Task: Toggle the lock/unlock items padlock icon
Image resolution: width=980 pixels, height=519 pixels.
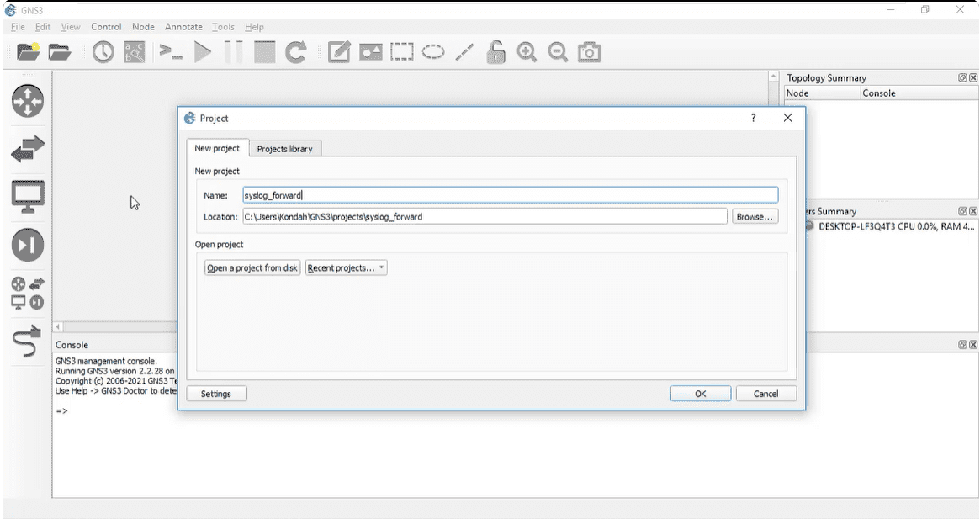Action: click(495, 52)
